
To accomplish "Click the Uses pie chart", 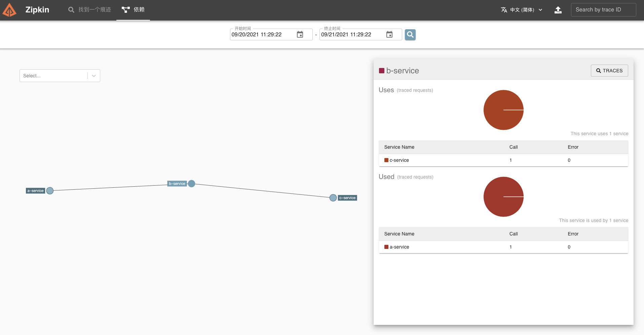I will 503,110.
